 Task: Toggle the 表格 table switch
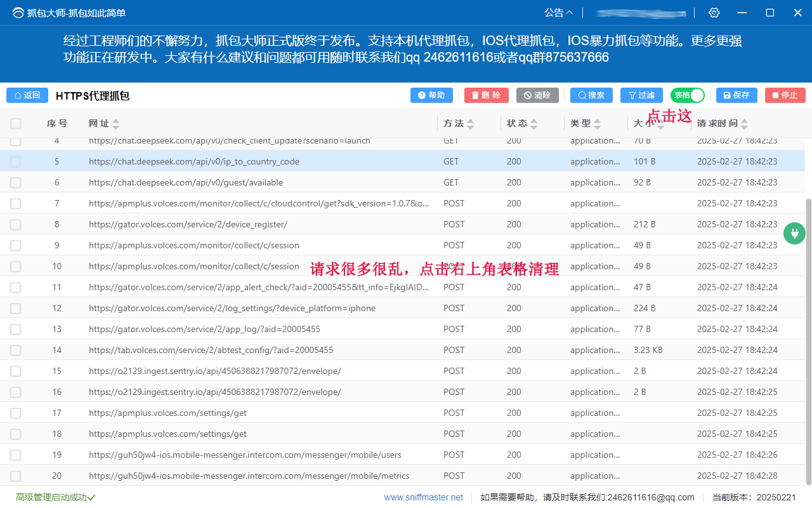(x=688, y=95)
